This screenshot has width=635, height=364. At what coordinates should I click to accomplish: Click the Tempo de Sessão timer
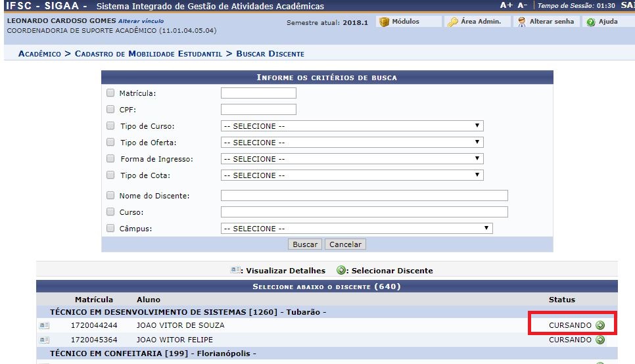pos(576,6)
